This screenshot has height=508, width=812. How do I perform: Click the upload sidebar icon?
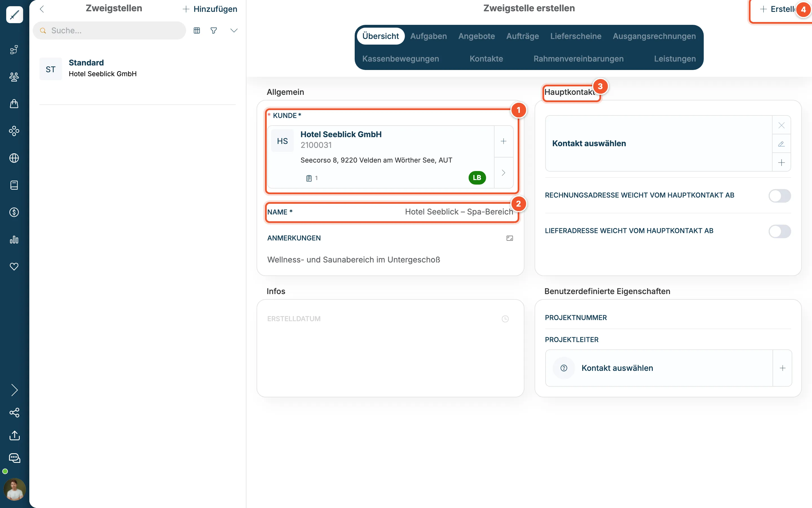(14, 435)
